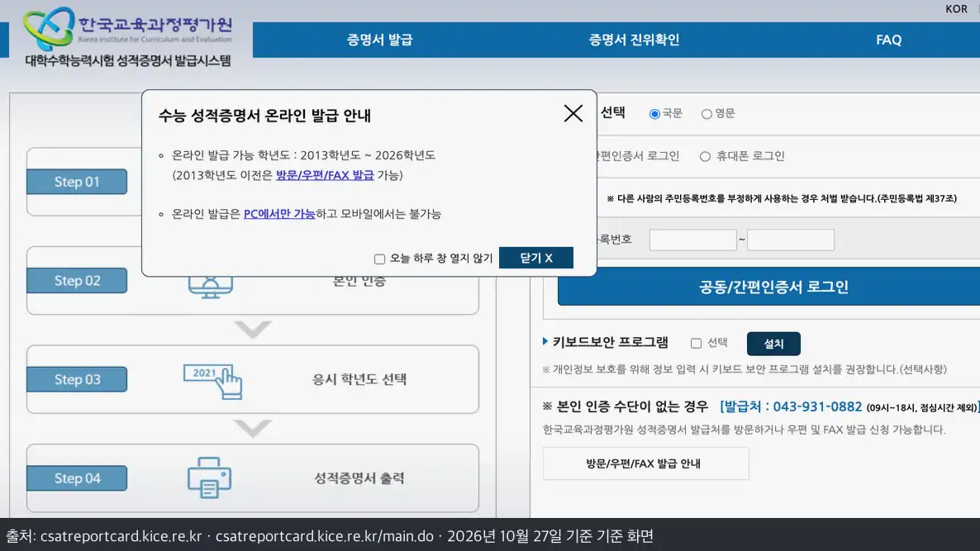Open the FAQ menu
Screen dimensions: 980x551
[888, 40]
